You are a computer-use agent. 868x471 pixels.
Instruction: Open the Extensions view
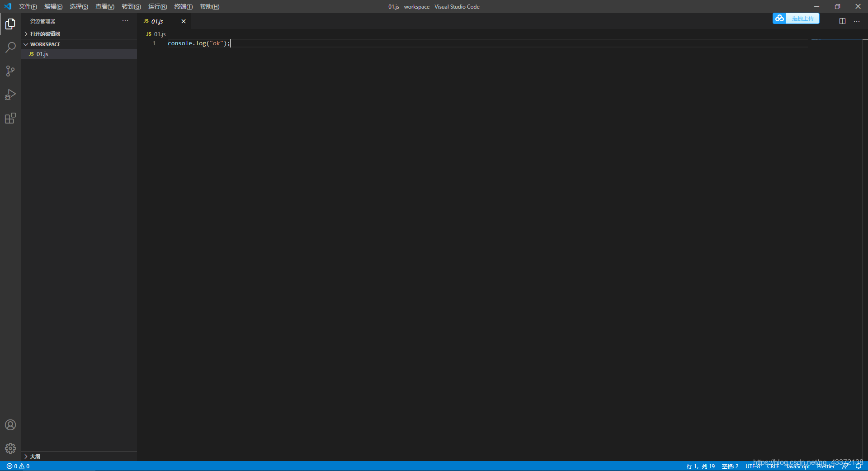click(x=10, y=118)
